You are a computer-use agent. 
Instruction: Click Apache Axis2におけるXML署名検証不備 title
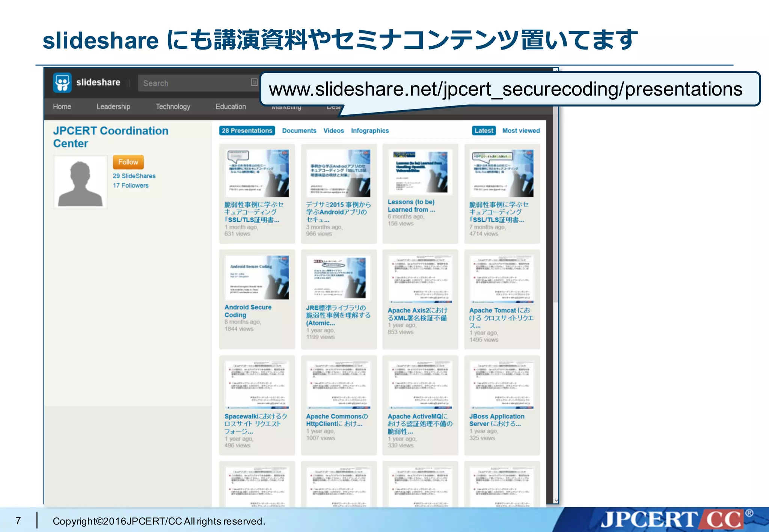(418, 314)
